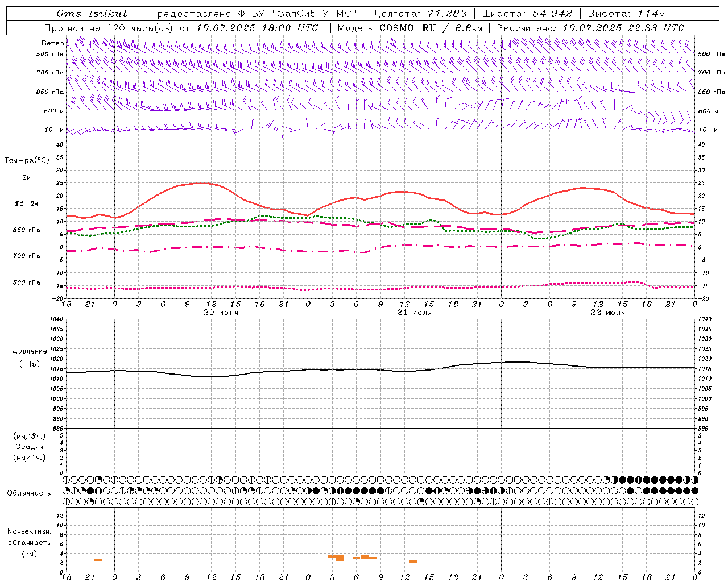The height and width of the screenshot is (582, 728).
Task: Click the orange convective bar near 12 UTC 21 July
Action: 413,562
